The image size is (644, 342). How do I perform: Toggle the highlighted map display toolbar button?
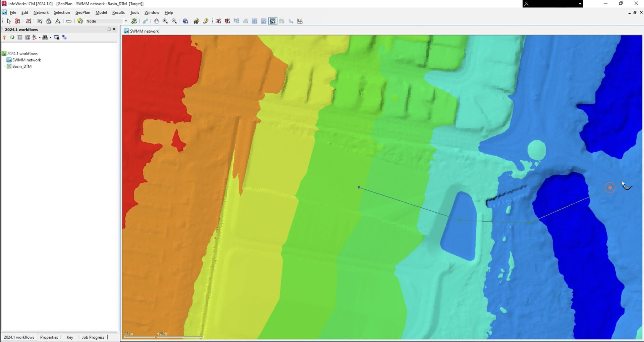[x=273, y=21]
